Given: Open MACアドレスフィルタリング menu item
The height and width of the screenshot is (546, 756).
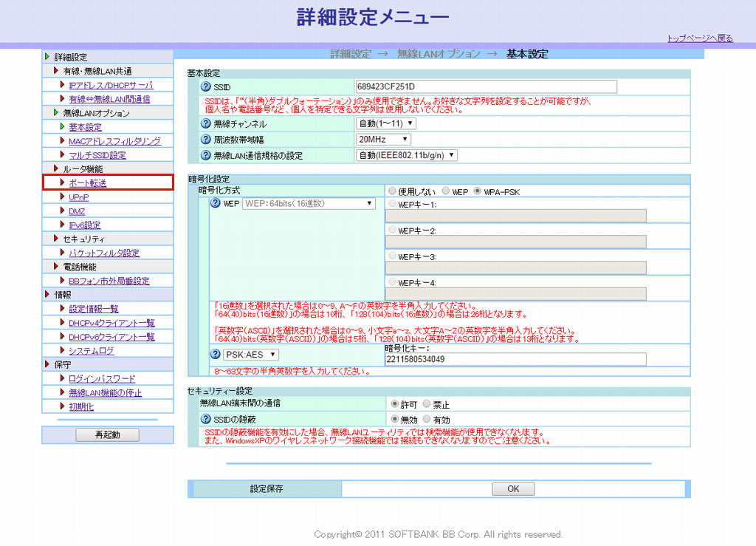Looking at the screenshot, I should (114, 141).
